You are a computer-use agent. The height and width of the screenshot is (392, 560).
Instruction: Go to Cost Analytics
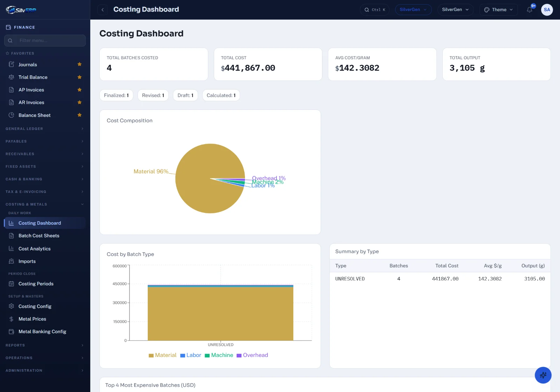coord(45,248)
